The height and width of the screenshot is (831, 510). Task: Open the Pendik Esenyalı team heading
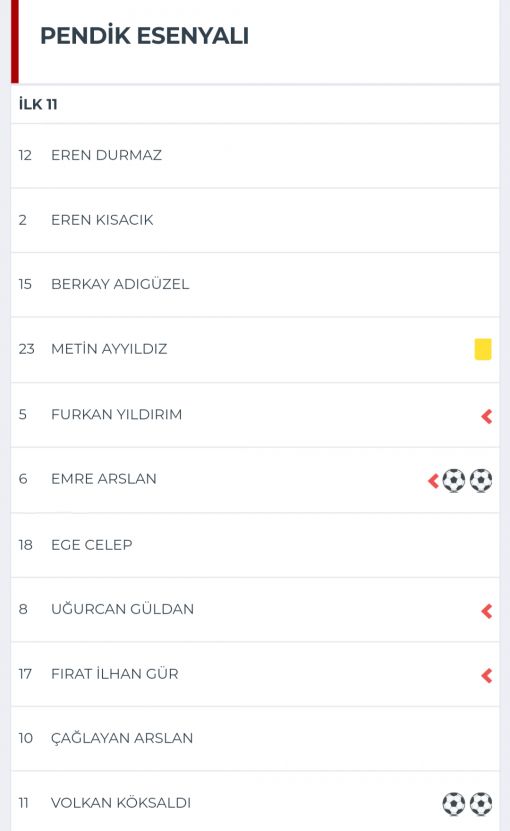144,36
